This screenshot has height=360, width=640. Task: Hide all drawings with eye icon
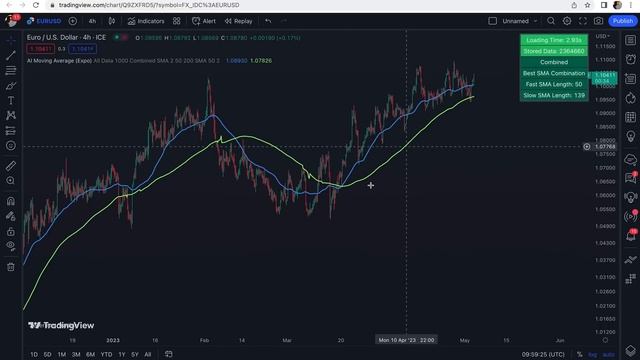[11, 246]
